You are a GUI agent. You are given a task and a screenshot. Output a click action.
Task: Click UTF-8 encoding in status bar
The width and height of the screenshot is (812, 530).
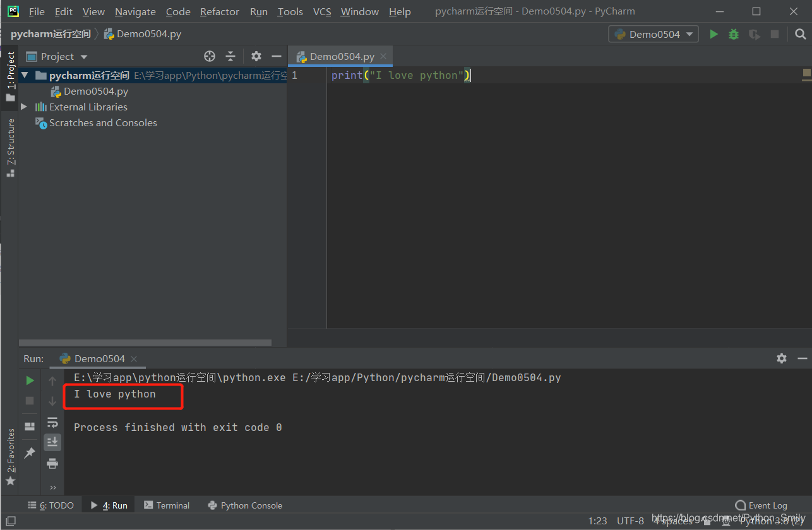[x=630, y=521]
